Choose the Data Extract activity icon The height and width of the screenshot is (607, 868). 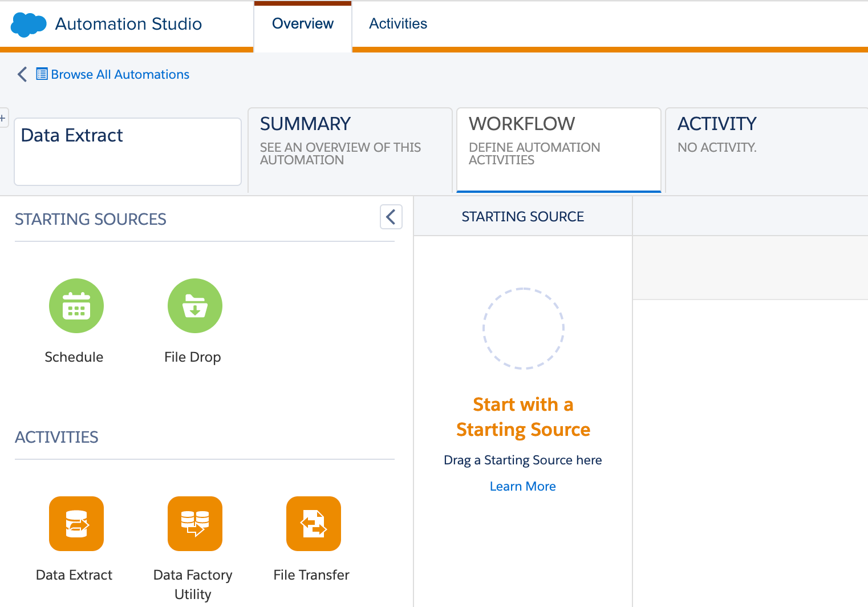76,524
